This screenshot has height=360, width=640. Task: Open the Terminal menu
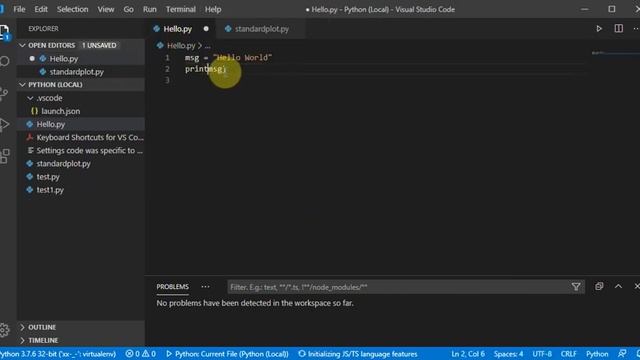(x=180, y=9)
